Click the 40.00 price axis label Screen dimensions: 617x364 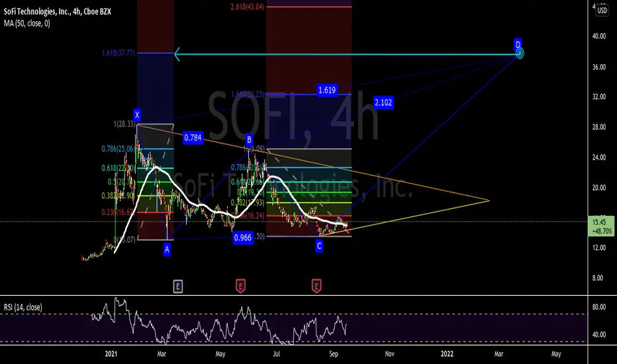click(599, 36)
